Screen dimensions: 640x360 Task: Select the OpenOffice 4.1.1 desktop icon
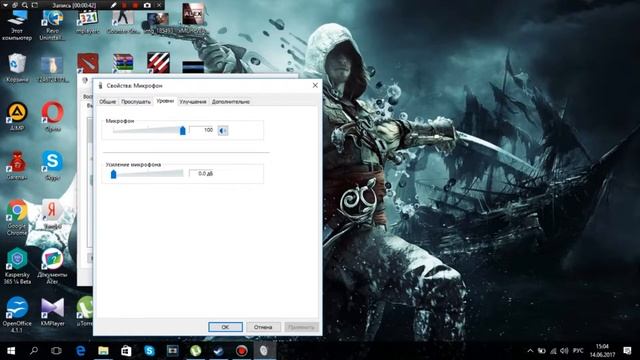click(x=17, y=315)
